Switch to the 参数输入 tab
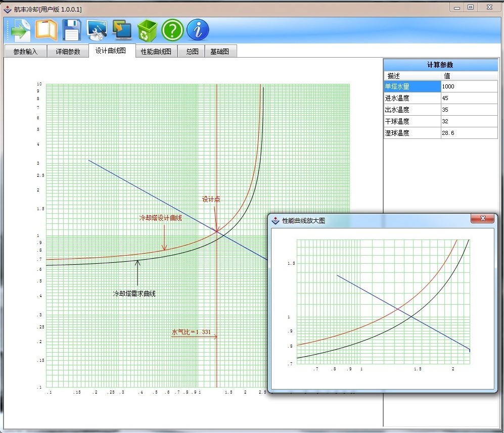Viewport: 504px width, 433px height. point(25,52)
